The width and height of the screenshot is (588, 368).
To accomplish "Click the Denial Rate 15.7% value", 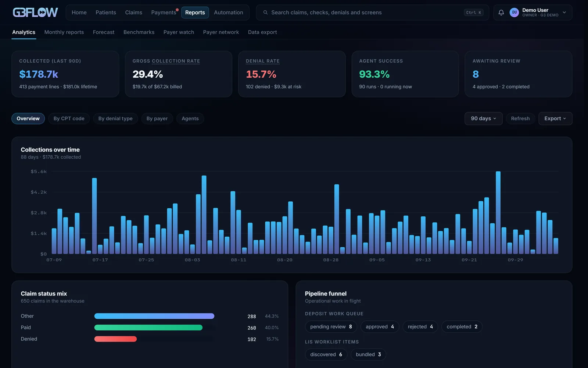I will tap(261, 74).
